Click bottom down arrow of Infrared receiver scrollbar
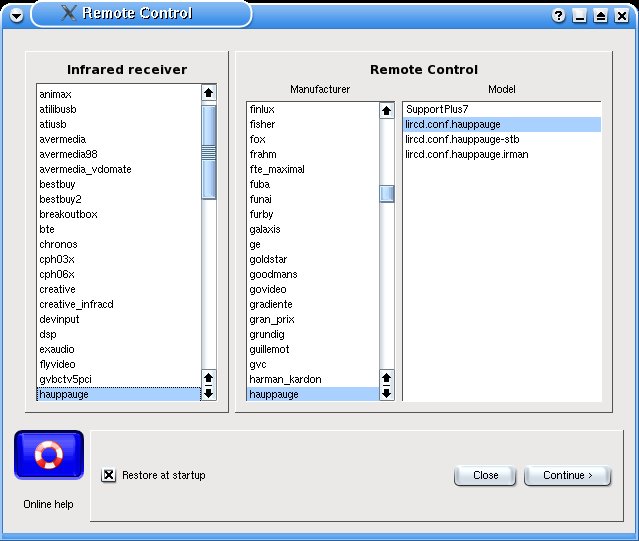 [x=209, y=394]
